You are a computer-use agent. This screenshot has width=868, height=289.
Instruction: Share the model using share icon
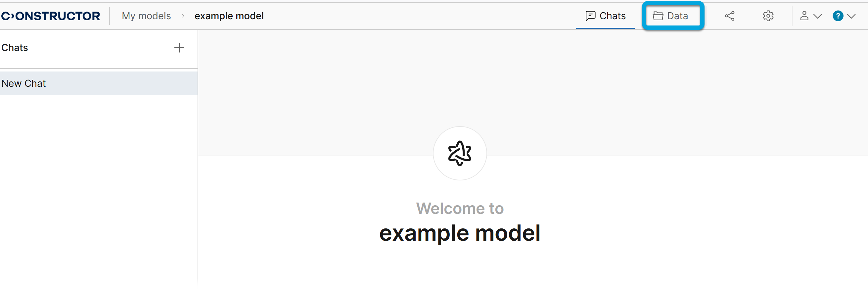pyautogui.click(x=730, y=16)
